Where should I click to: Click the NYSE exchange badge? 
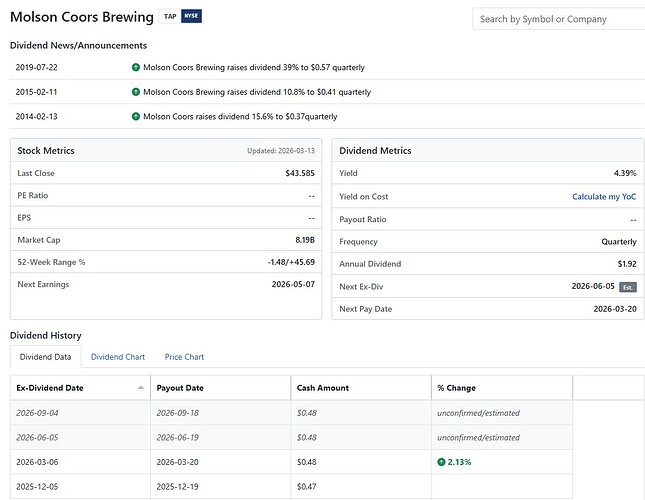192,17
